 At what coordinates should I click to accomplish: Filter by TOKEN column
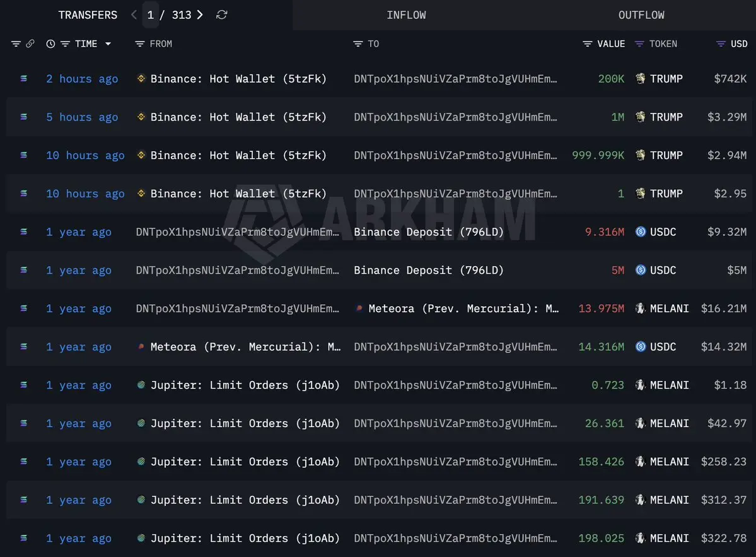[x=639, y=44]
